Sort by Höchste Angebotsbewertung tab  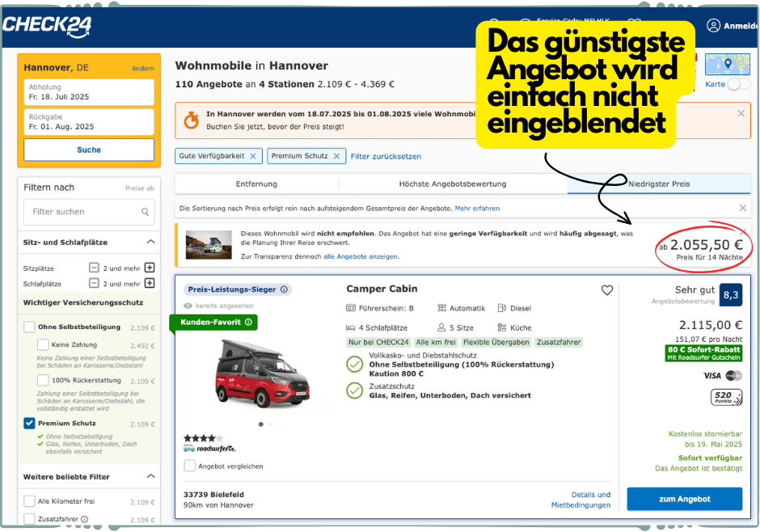pyautogui.click(x=453, y=184)
